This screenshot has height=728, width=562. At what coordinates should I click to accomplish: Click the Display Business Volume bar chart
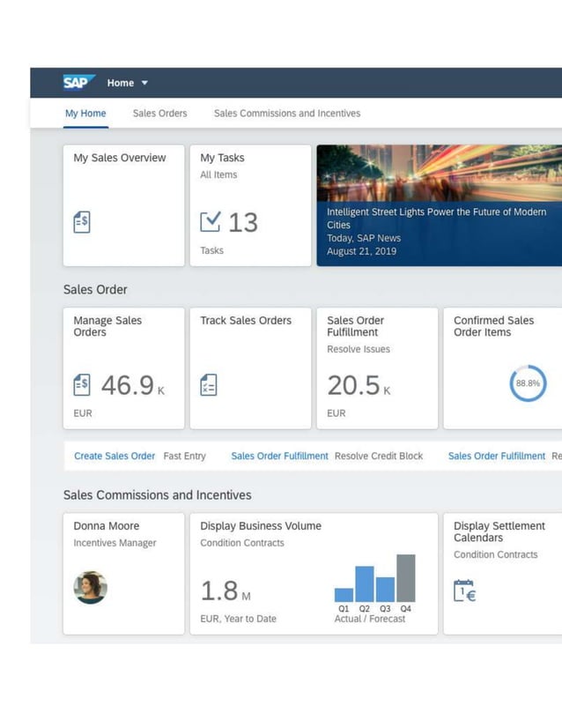[x=374, y=578]
